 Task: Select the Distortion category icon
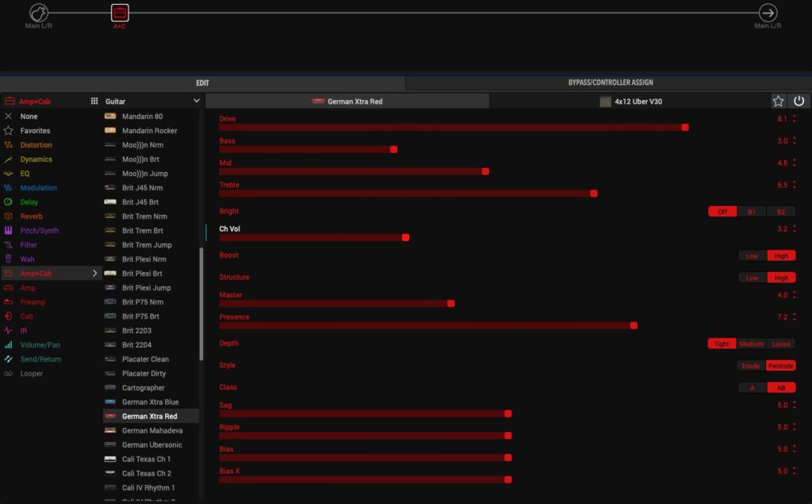(x=9, y=145)
